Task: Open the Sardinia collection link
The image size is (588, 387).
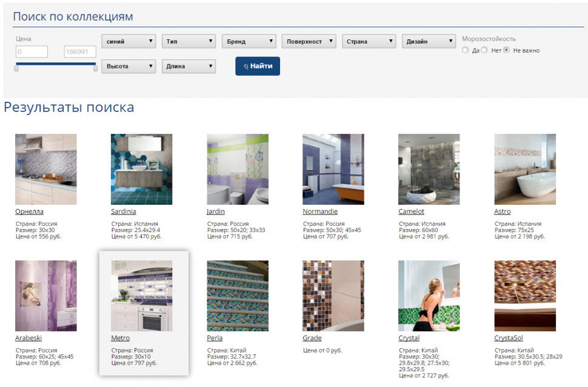Action: click(124, 211)
